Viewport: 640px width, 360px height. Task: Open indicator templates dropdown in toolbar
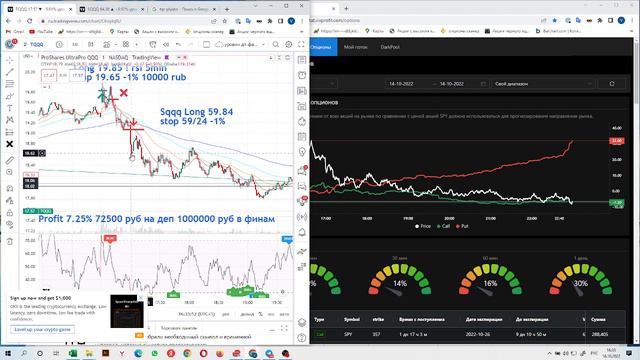coord(126,44)
